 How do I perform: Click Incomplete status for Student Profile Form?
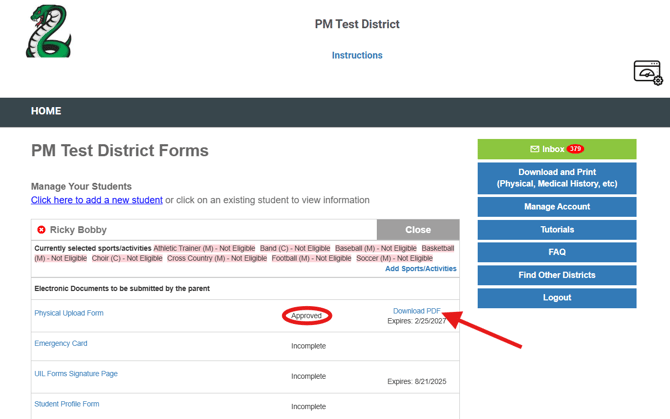tap(309, 407)
